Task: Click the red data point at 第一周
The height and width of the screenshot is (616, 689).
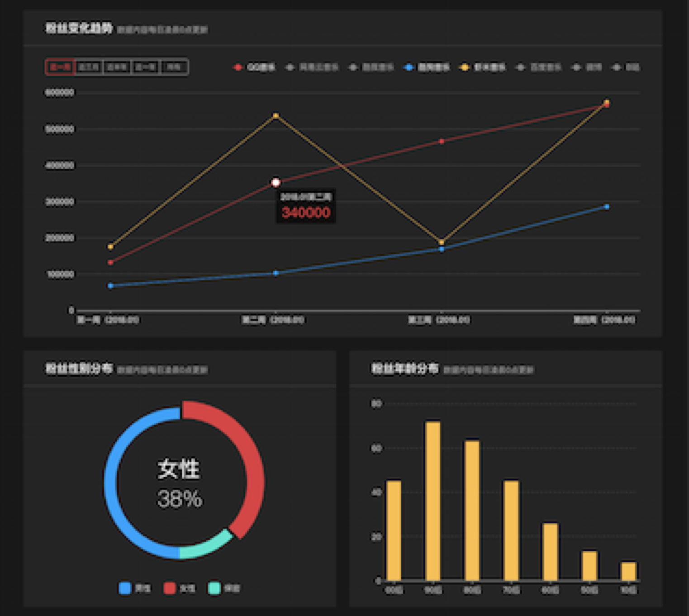Action: point(110,262)
